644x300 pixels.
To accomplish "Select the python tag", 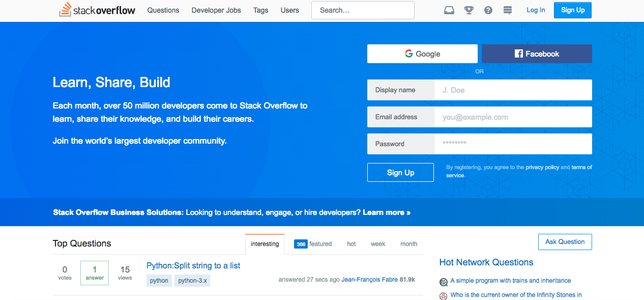I will [159, 281].
